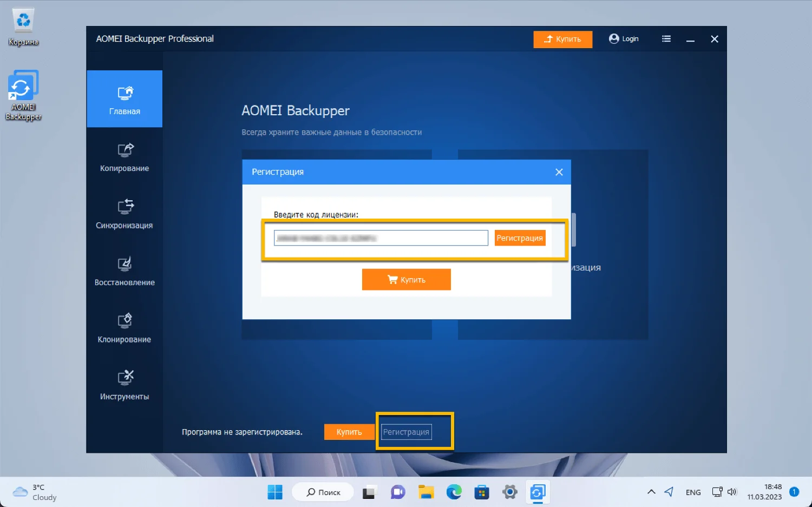
Task: Open the weather widget showing 3°C
Action: [35, 492]
